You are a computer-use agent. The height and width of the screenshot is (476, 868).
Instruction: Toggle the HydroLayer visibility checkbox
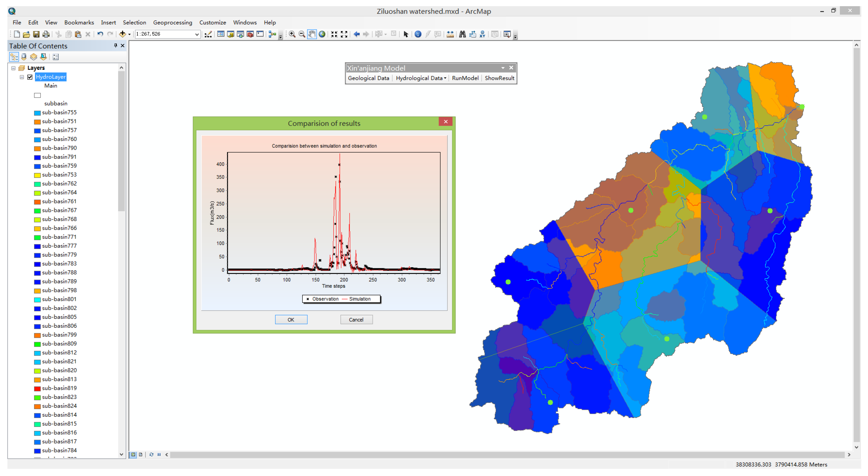(x=30, y=77)
